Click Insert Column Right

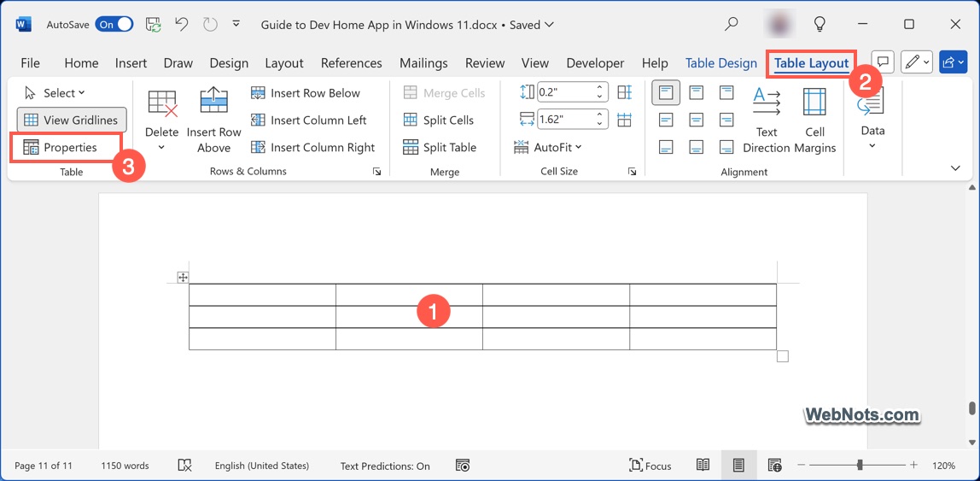pyautogui.click(x=312, y=148)
